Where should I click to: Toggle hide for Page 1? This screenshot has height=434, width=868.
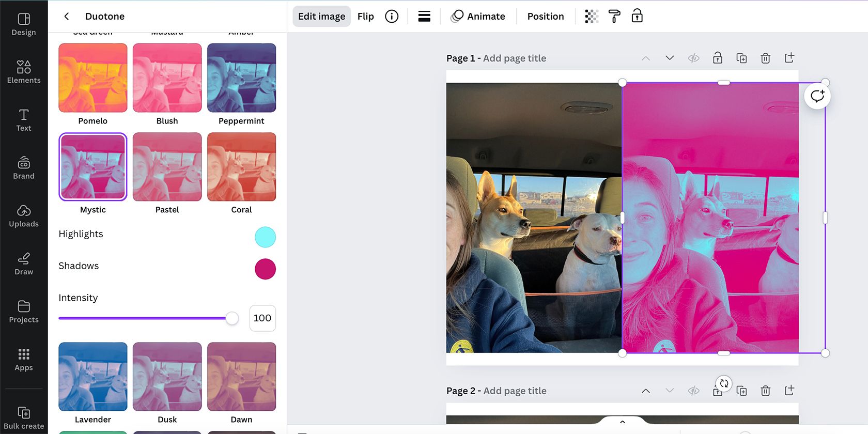[693, 58]
